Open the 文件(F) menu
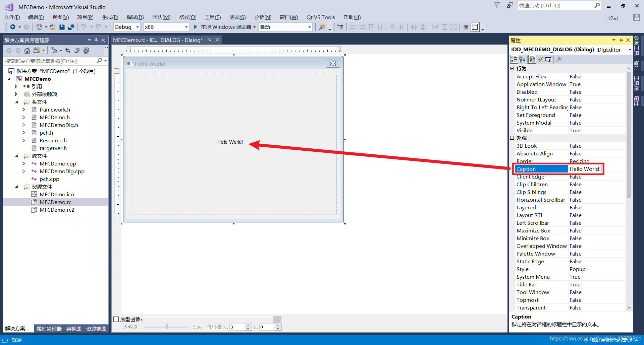The height and width of the screenshot is (345, 644). tap(12, 17)
